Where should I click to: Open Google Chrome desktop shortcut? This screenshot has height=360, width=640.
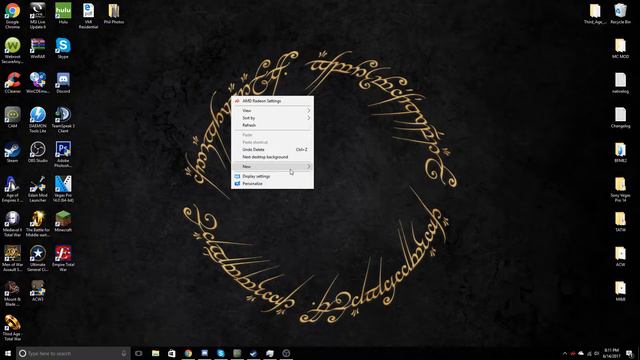12,16
